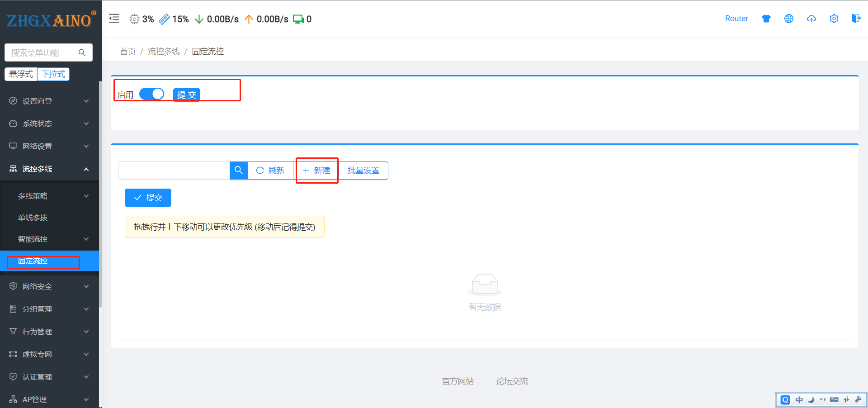Click the blue magnifier search button
The width and height of the screenshot is (868, 408).
pos(239,171)
